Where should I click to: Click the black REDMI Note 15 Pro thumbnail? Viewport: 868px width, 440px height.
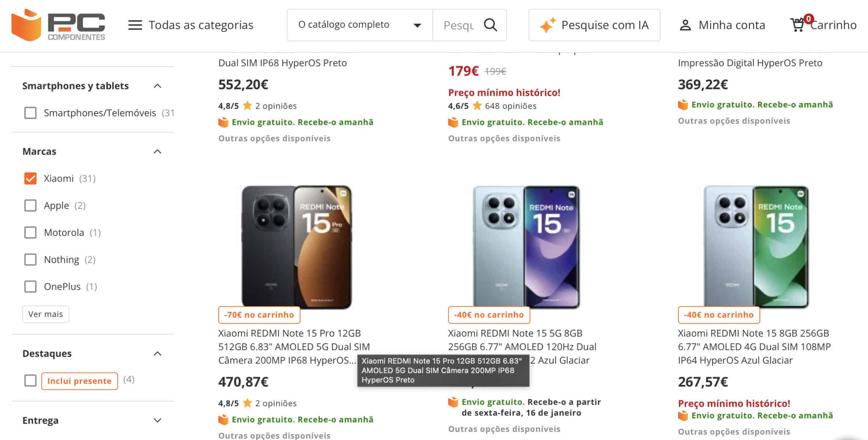[x=296, y=246]
